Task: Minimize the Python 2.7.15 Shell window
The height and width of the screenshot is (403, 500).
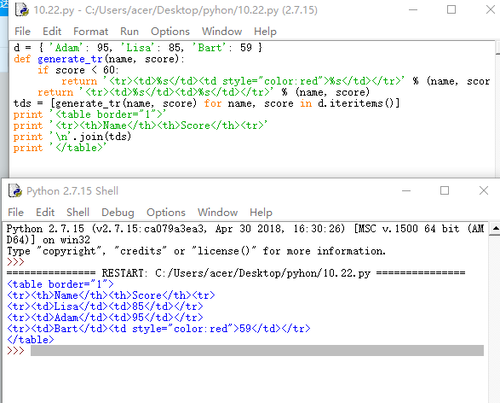Action: 406,191
